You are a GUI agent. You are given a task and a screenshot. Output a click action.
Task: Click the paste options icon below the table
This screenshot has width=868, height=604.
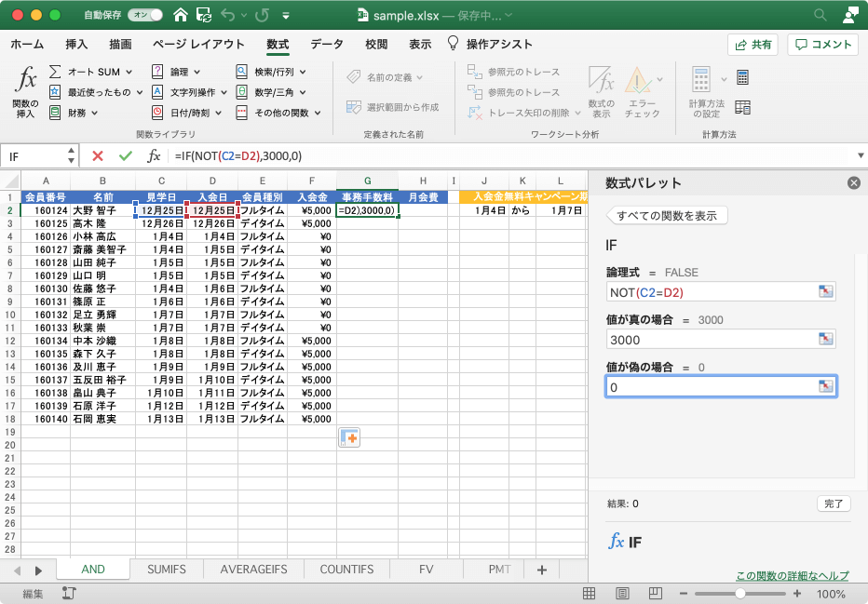349,438
